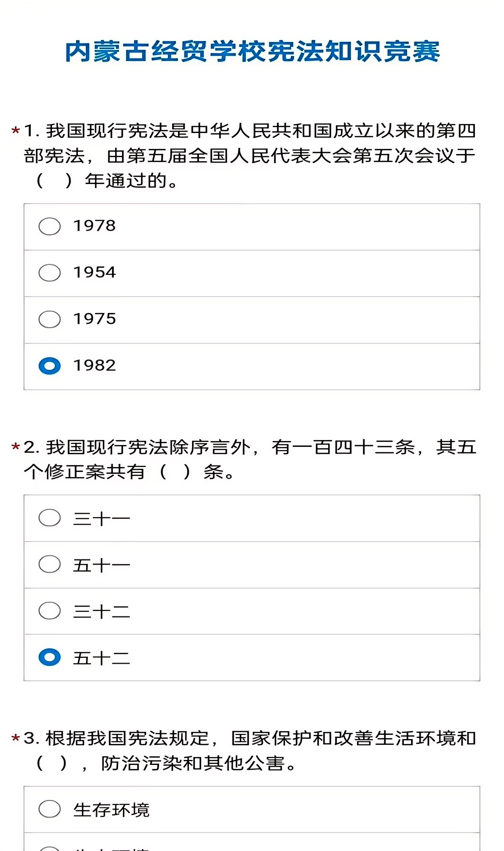Choose the 1975 radio button
The height and width of the screenshot is (851, 504).
[x=50, y=319]
